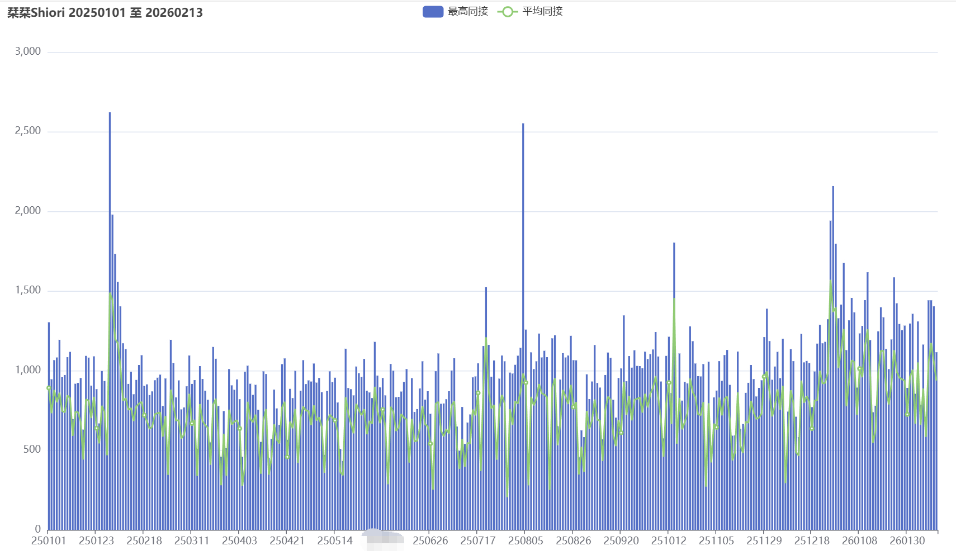Click the 250403 x-axis date label

coord(239,540)
